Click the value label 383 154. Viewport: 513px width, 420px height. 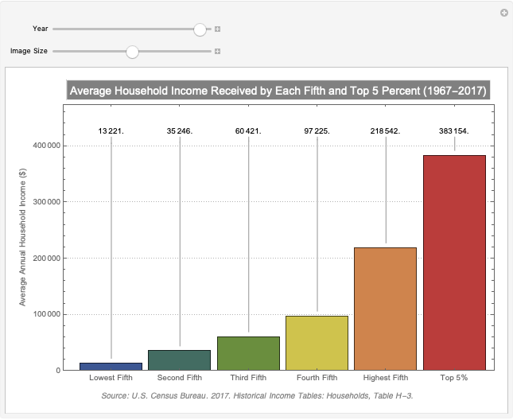(454, 131)
